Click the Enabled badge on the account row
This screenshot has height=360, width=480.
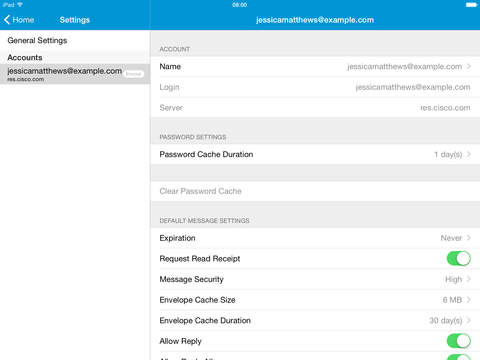coord(133,74)
